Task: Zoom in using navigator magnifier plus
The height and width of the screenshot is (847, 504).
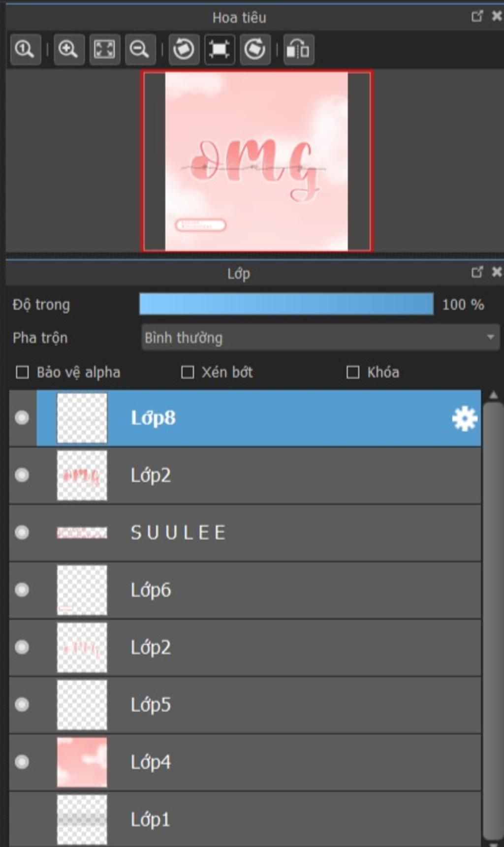Action: click(x=68, y=49)
